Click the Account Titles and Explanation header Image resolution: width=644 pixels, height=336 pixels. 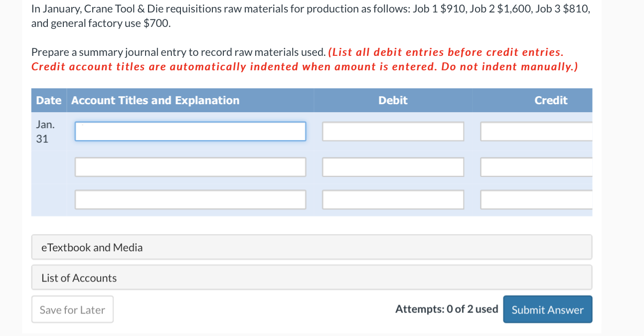[x=154, y=100]
